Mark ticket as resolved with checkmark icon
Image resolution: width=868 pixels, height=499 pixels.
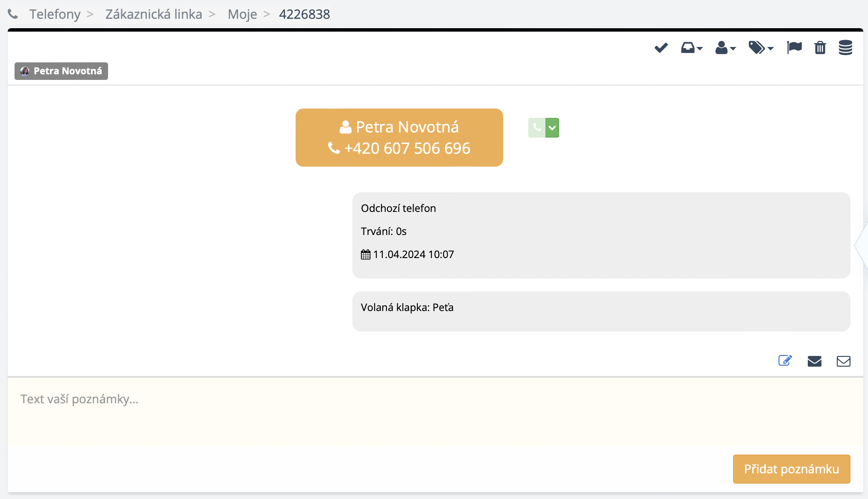[x=661, y=48]
